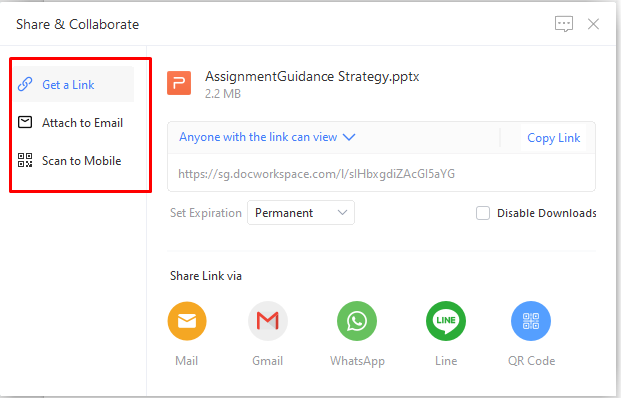
Task: Click the feedback speech bubble icon
Action: (564, 24)
